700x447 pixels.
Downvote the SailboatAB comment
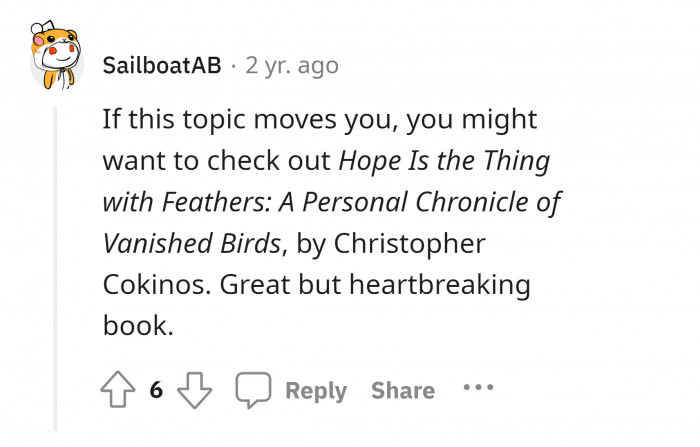(193, 389)
